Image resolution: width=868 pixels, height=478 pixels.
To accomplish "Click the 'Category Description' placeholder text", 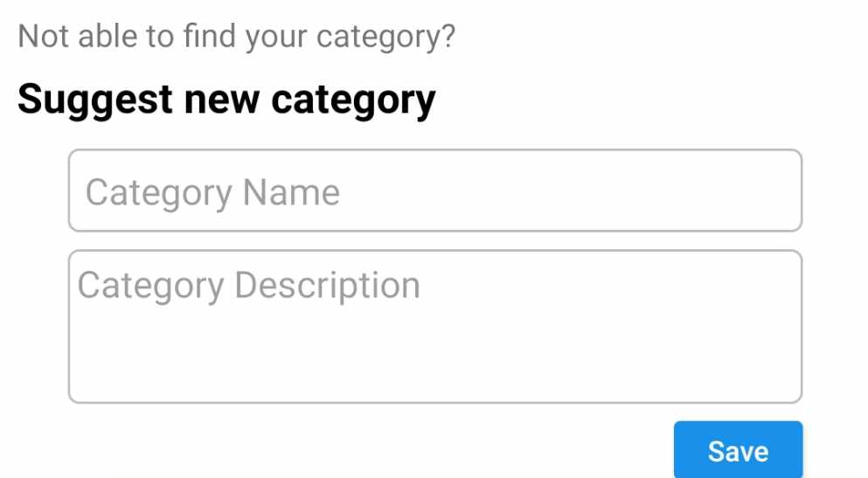I will tap(249, 286).
